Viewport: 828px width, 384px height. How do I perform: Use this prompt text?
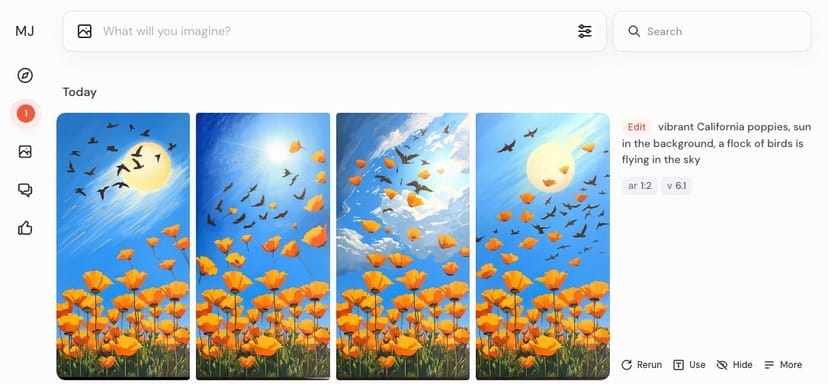click(689, 364)
